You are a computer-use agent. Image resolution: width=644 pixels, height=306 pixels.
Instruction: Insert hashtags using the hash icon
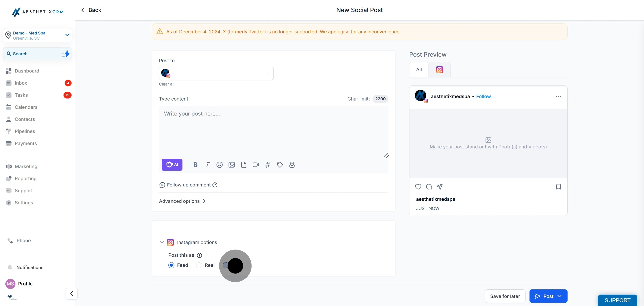tap(268, 165)
